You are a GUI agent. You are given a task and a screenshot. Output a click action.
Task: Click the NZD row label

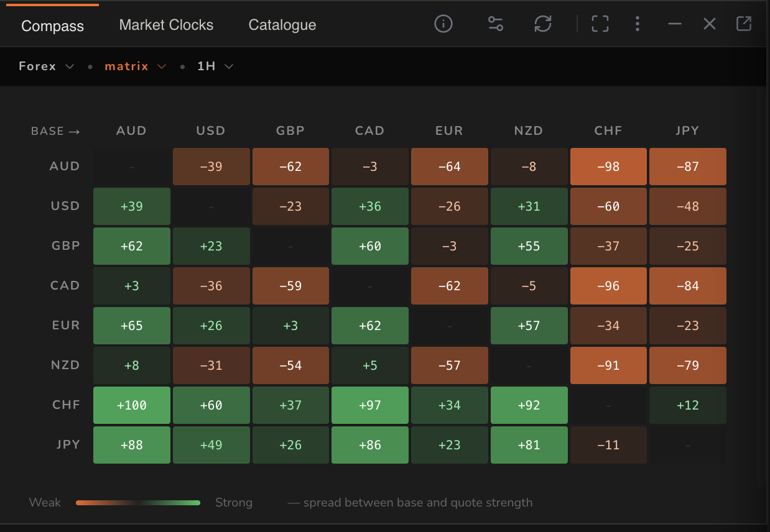tap(65, 365)
